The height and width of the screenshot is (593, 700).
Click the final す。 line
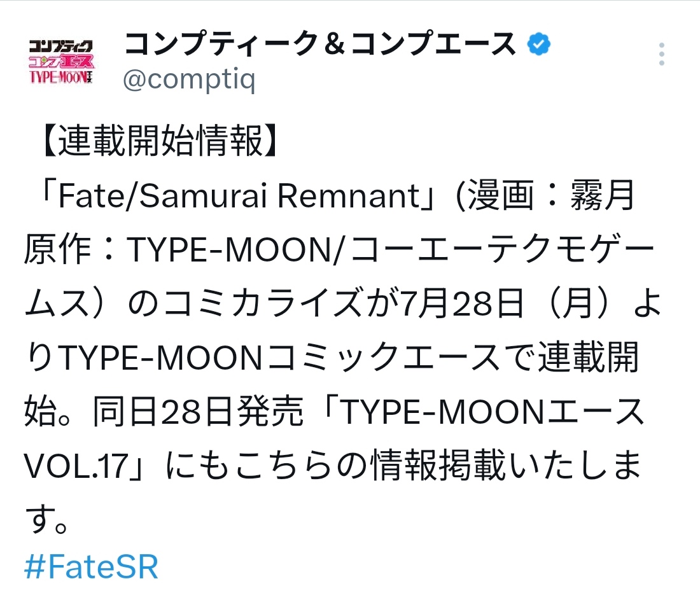click(x=46, y=519)
